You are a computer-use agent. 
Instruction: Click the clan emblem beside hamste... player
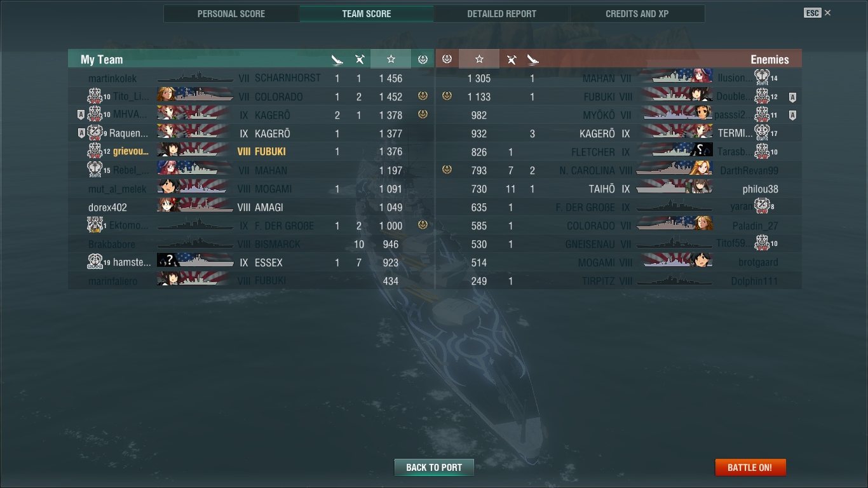click(95, 262)
